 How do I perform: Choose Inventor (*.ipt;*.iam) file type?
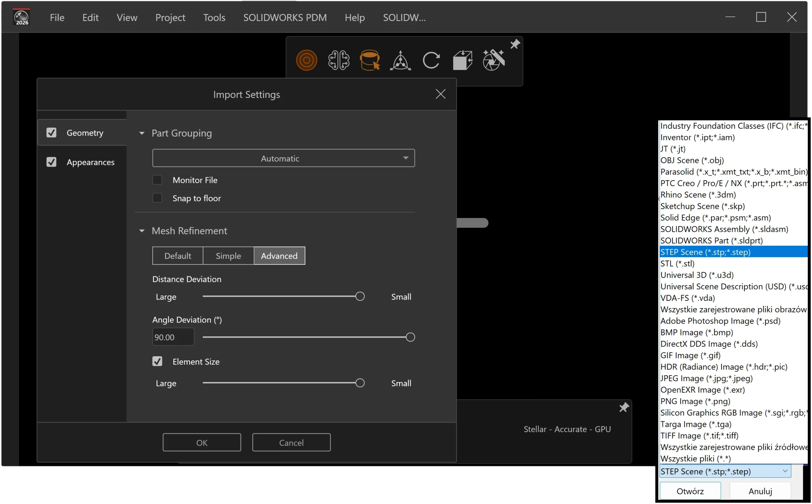734,137
